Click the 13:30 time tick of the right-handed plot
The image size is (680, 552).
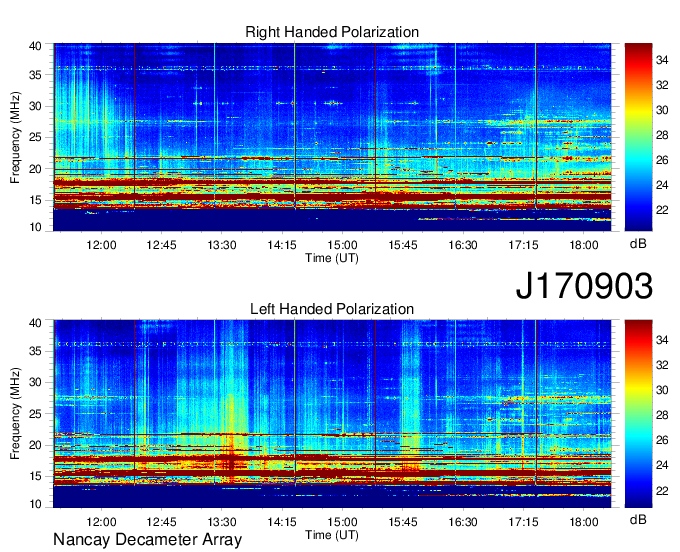tap(222, 245)
